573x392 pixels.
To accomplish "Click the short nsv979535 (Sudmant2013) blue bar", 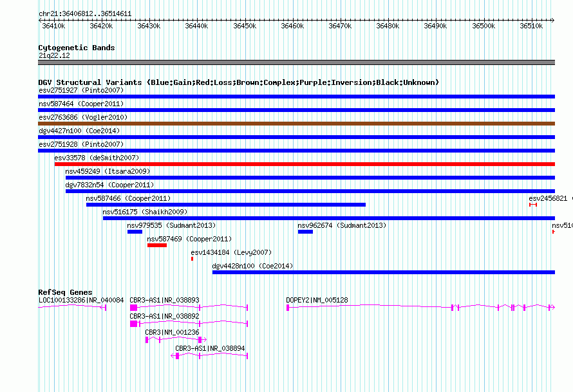I will coord(135,232).
